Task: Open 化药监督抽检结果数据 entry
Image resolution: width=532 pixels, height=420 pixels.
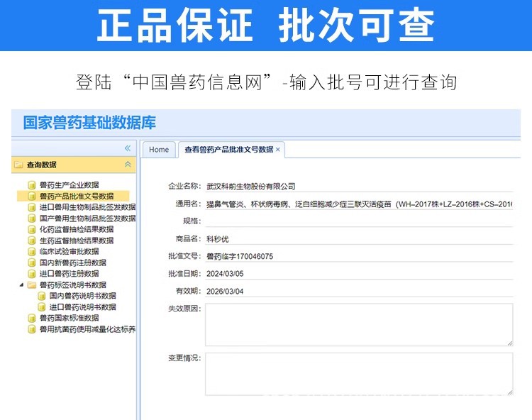Action: [x=77, y=229]
